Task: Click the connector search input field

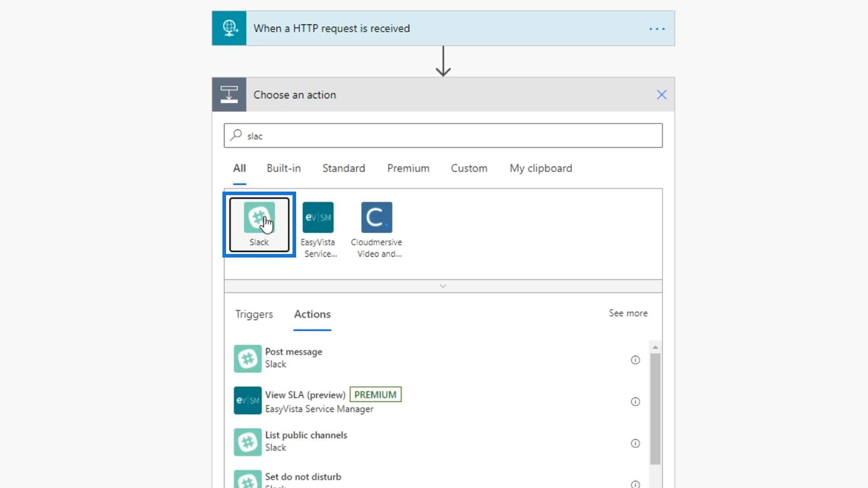Action: tap(443, 136)
